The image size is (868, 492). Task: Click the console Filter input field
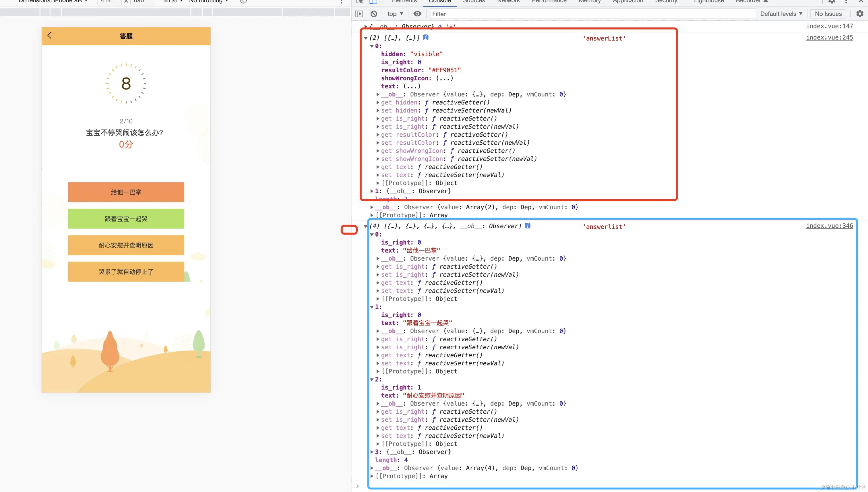click(x=591, y=14)
